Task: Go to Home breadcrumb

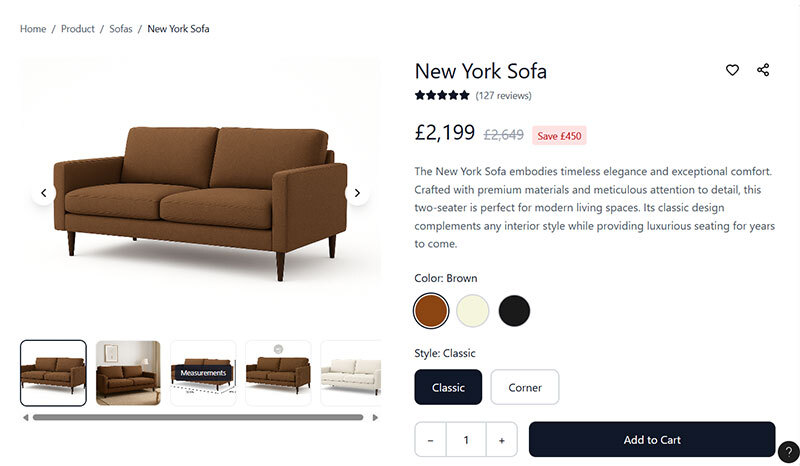Action: pyautogui.click(x=33, y=29)
